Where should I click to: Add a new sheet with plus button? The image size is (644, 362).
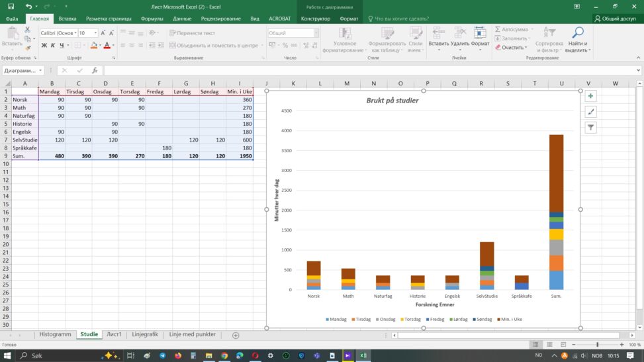click(x=236, y=336)
